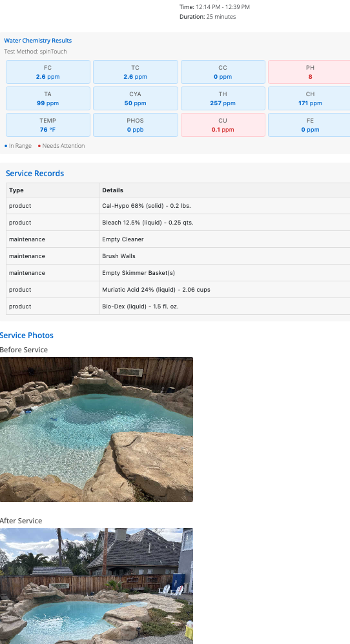Select the Cal-Hypo 68% (solid) row details

[224, 206]
